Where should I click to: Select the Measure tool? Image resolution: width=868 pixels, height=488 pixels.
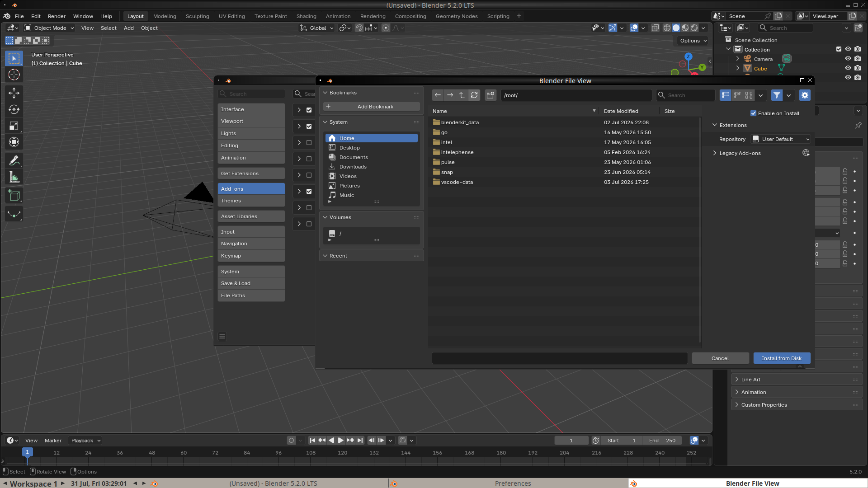[x=14, y=178]
